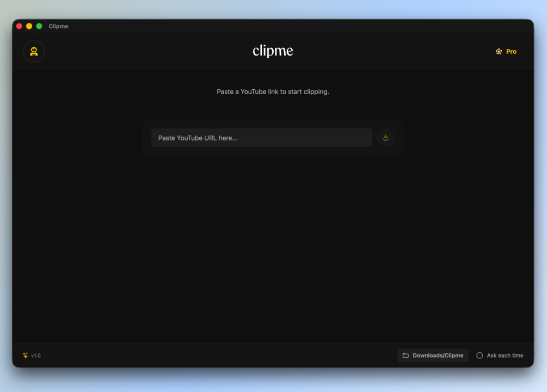This screenshot has height=392, width=547.
Task: Click the clipme logo title
Action: coord(273,51)
